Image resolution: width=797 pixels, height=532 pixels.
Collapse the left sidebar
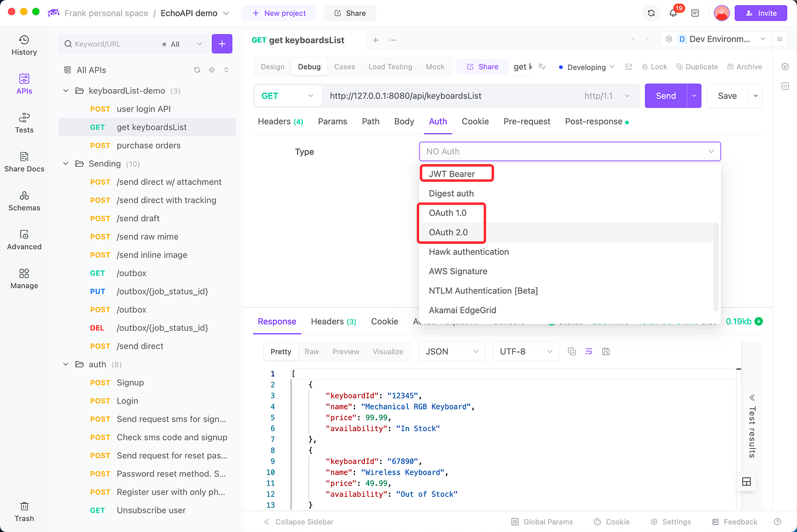[298, 521]
